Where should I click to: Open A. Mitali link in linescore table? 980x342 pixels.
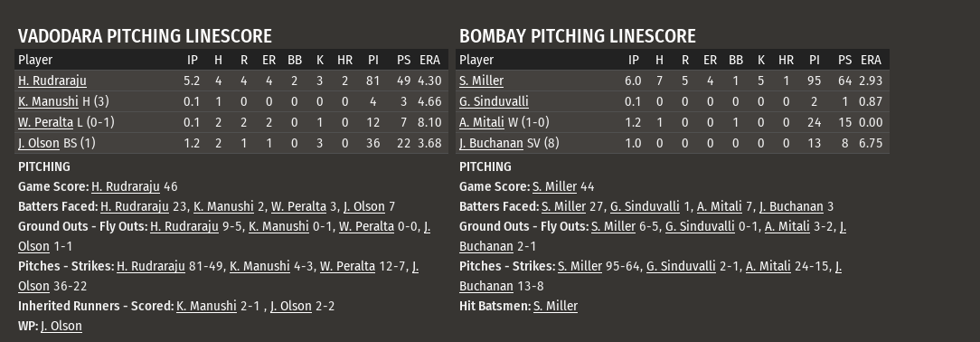482,122
